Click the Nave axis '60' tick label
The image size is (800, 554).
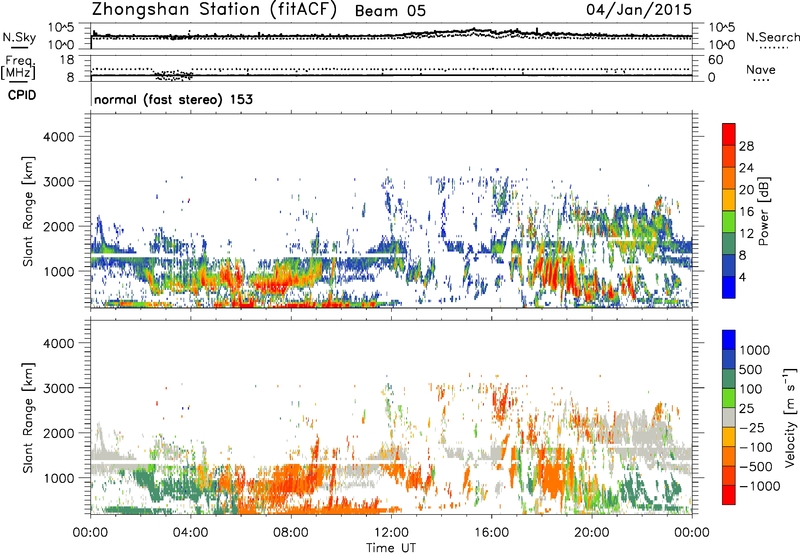pyautogui.click(x=715, y=60)
